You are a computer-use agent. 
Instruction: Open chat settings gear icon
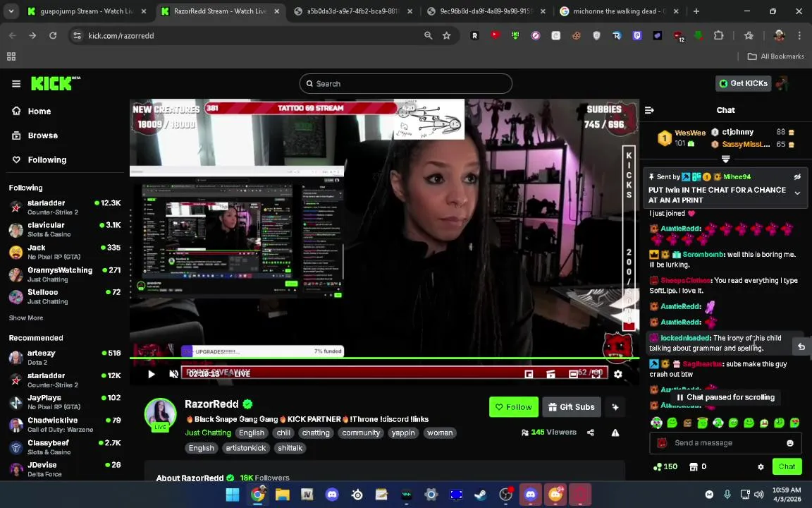point(761,466)
